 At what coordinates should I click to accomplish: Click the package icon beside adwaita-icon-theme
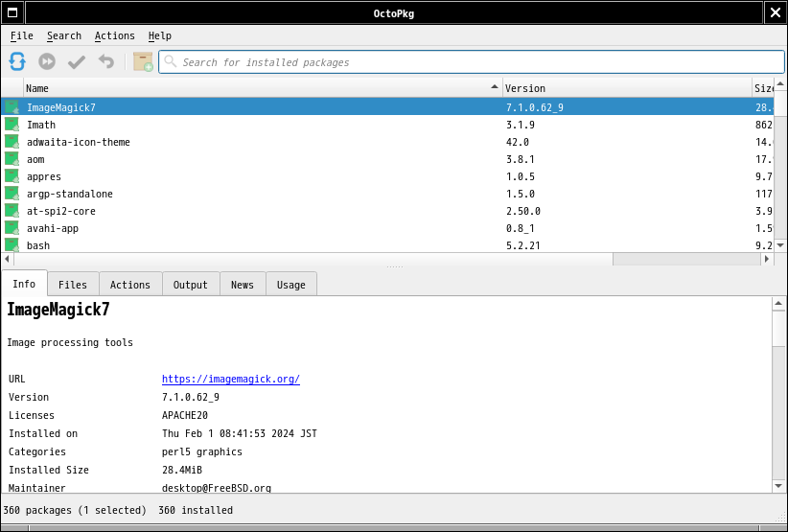coord(12,142)
